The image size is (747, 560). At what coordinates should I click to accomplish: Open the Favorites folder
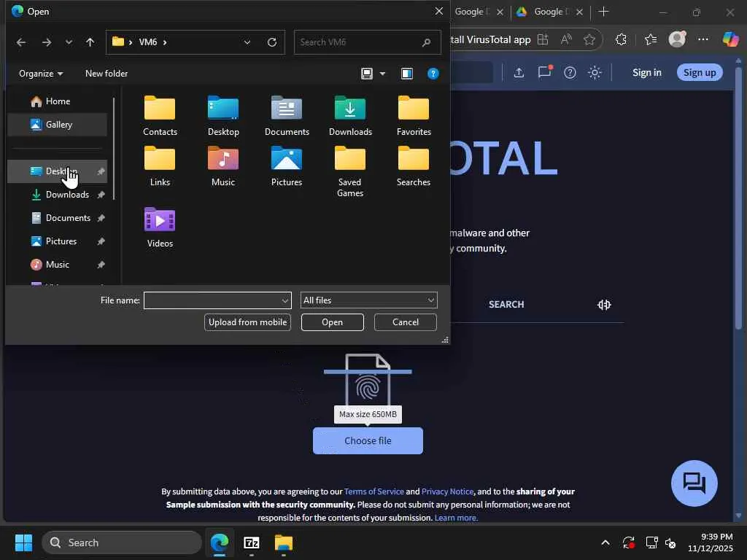(414, 116)
